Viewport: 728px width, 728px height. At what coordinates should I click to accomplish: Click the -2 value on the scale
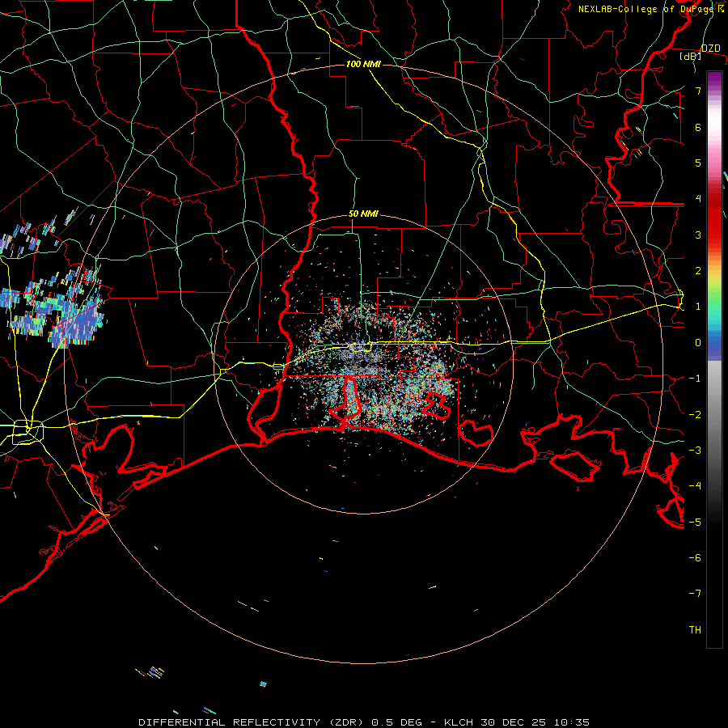point(695,415)
